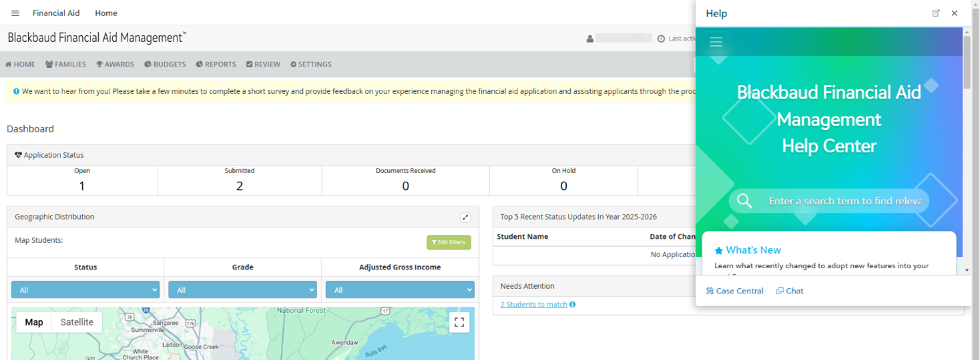Click the What's New star icon
This screenshot has height=360, width=980.
pos(719,250)
